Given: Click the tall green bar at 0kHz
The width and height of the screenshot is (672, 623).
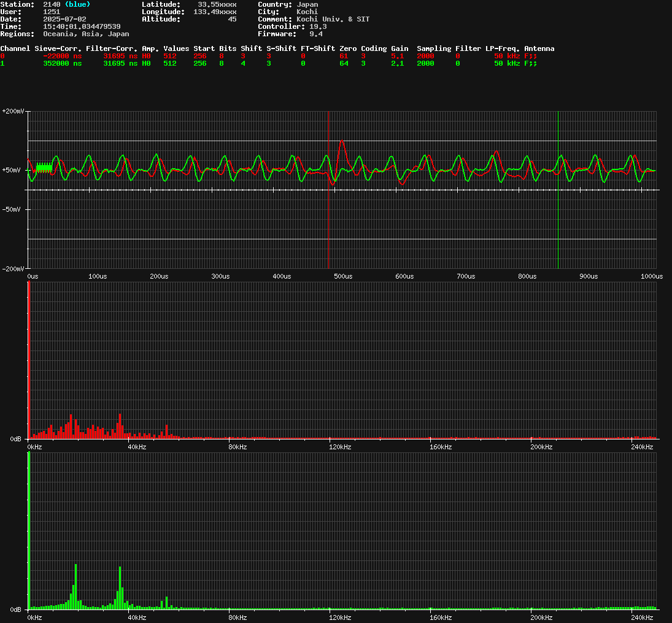Looking at the screenshot, I should click(29, 531).
